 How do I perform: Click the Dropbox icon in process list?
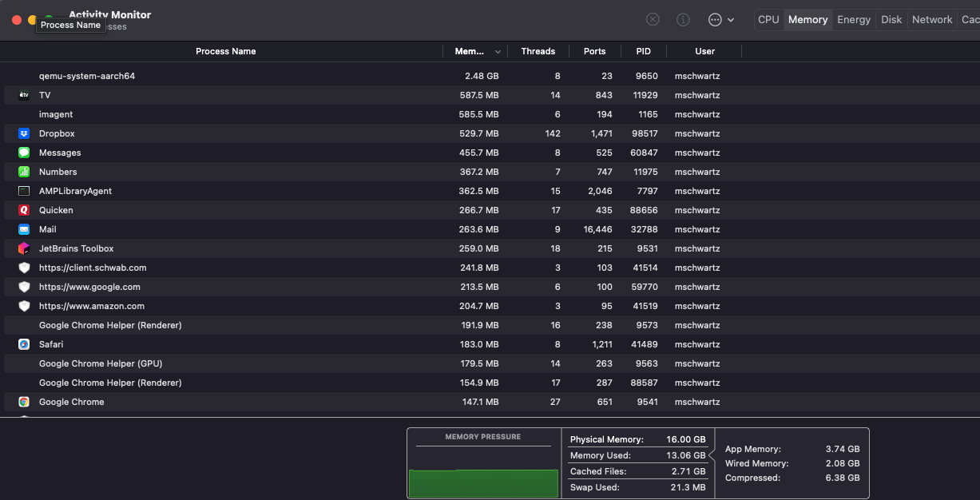(x=24, y=133)
